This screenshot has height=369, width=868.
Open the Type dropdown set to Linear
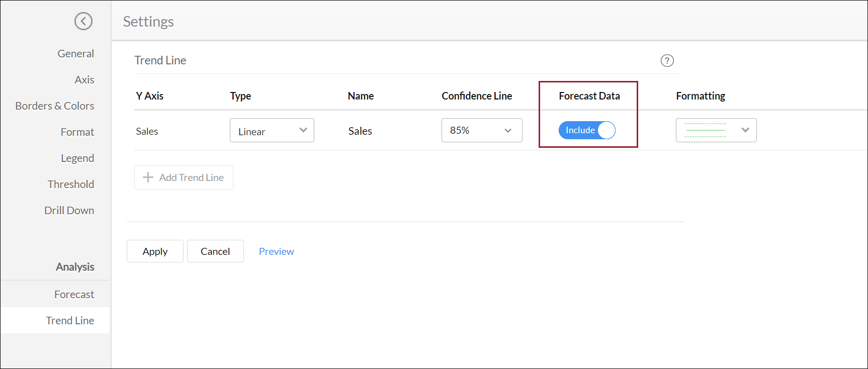(272, 131)
